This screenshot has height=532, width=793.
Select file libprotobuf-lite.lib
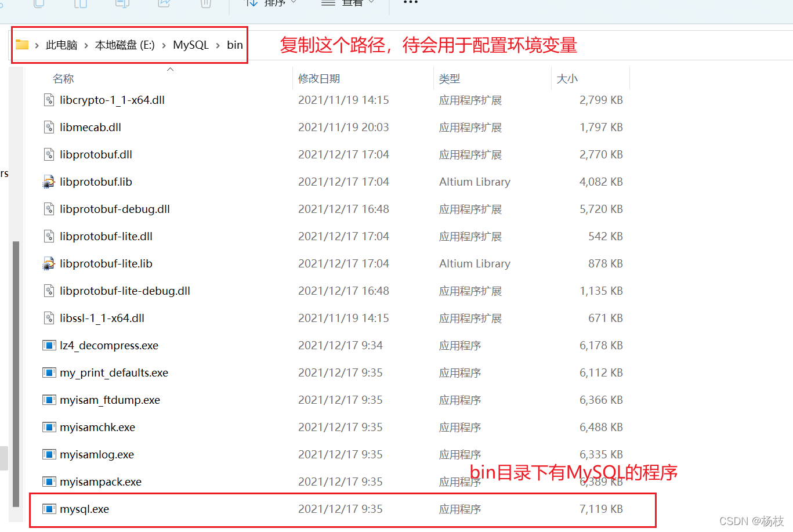click(x=106, y=264)
